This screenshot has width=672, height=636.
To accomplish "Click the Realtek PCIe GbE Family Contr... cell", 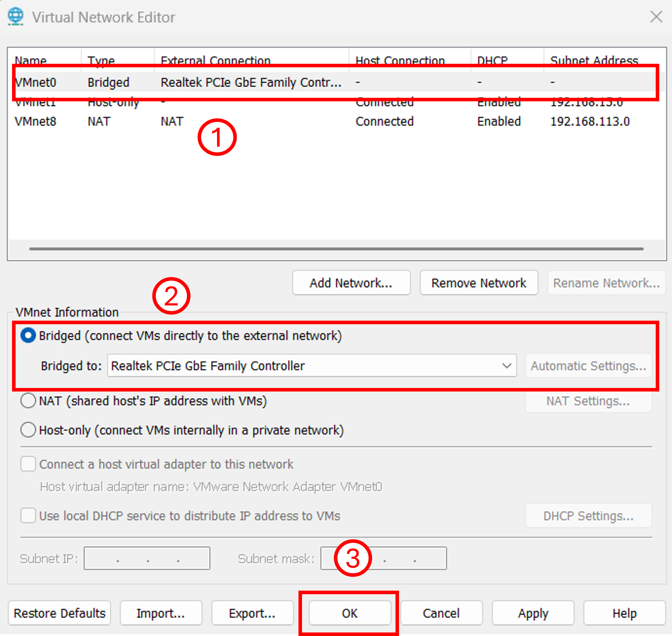I will [x=251, y=82].
